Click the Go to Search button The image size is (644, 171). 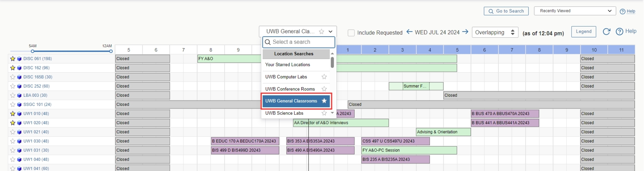click(x=506, y=11)
